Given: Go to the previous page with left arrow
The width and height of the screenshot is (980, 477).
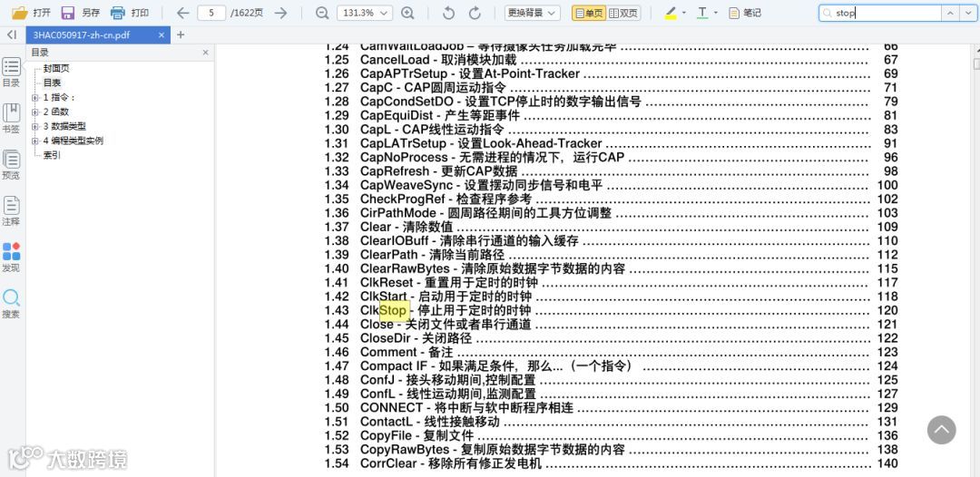Looking at the screenshot, I should click(x=182, y=13).
